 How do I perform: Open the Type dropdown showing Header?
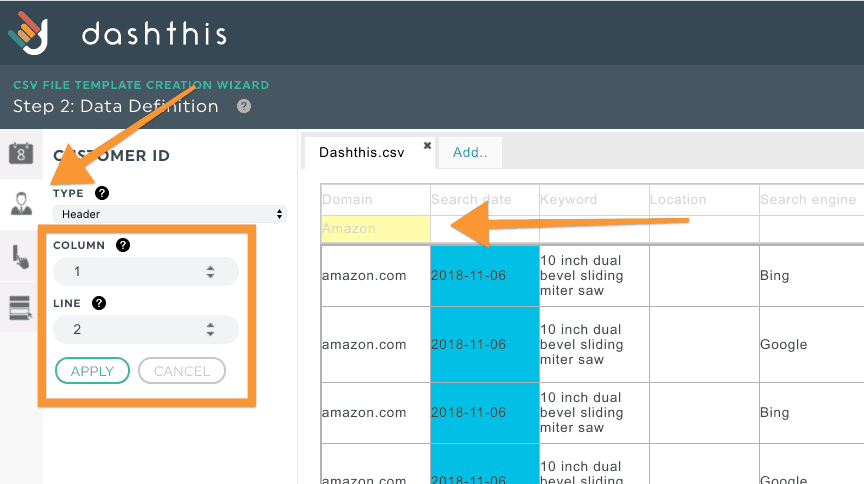pos(169,214)
